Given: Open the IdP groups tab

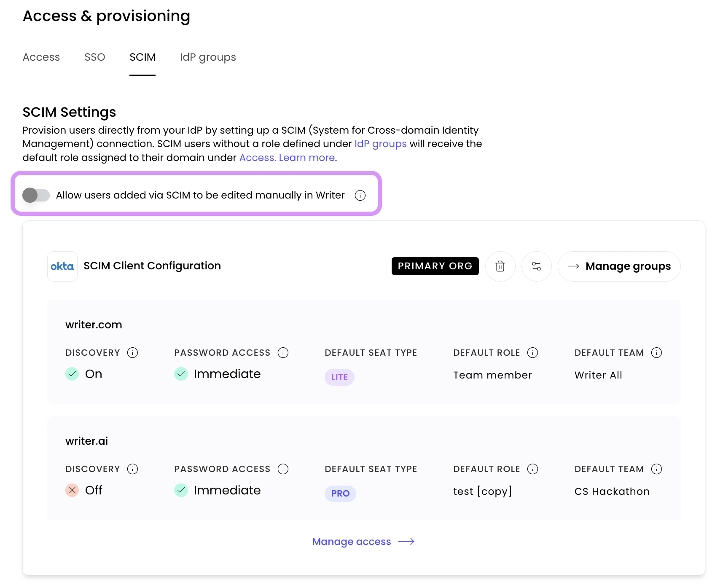Looking at the screenshot, I should pyautogui.click(x=208, y=57).
